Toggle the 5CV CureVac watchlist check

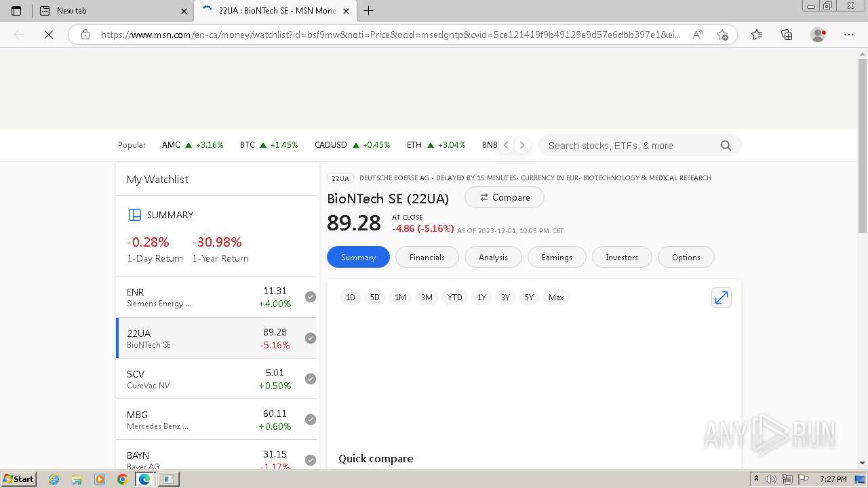[311, 379]
